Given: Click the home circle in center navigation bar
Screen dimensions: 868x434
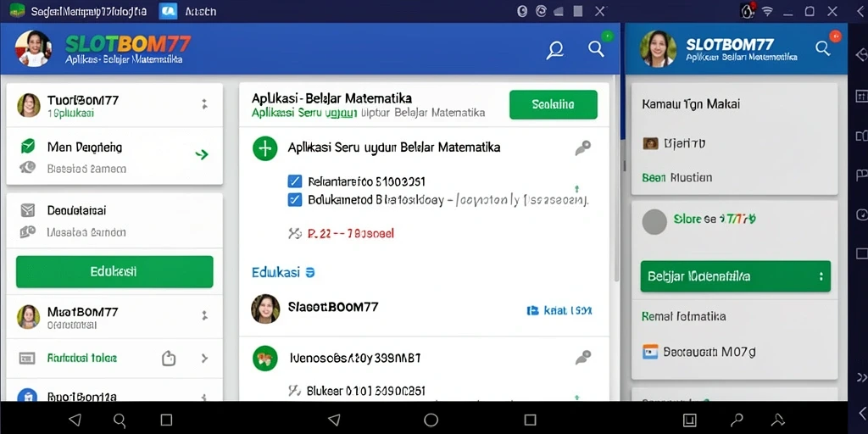Looking at the screenshot, I should click(431, 420).
